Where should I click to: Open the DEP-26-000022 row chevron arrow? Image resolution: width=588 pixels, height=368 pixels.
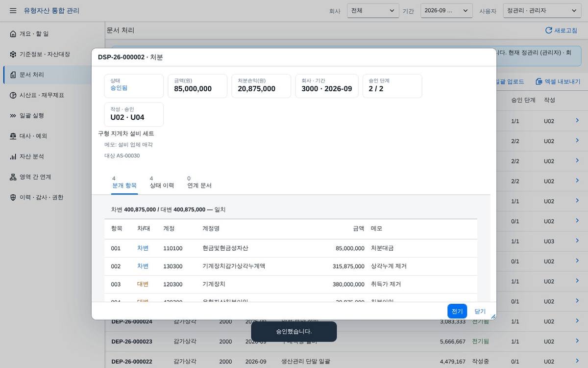point(577,362)
